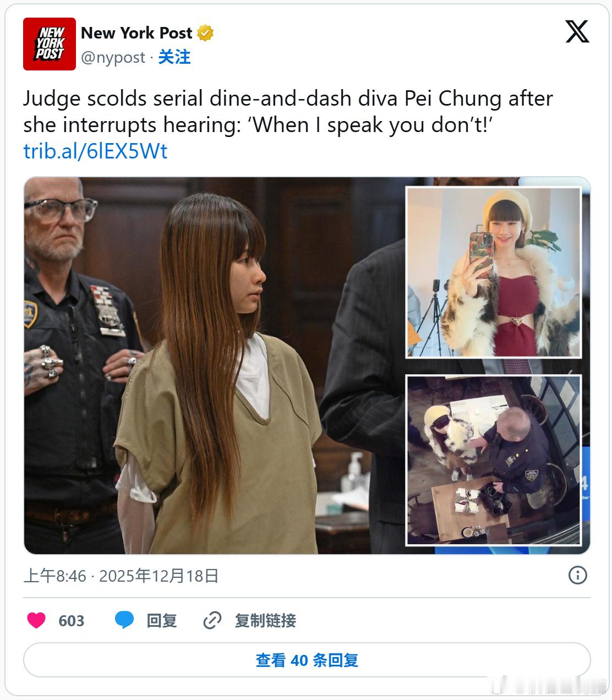
Task: Click the 上午8:46 2025年12月18日 timestamp
Action: coord(121,576)
